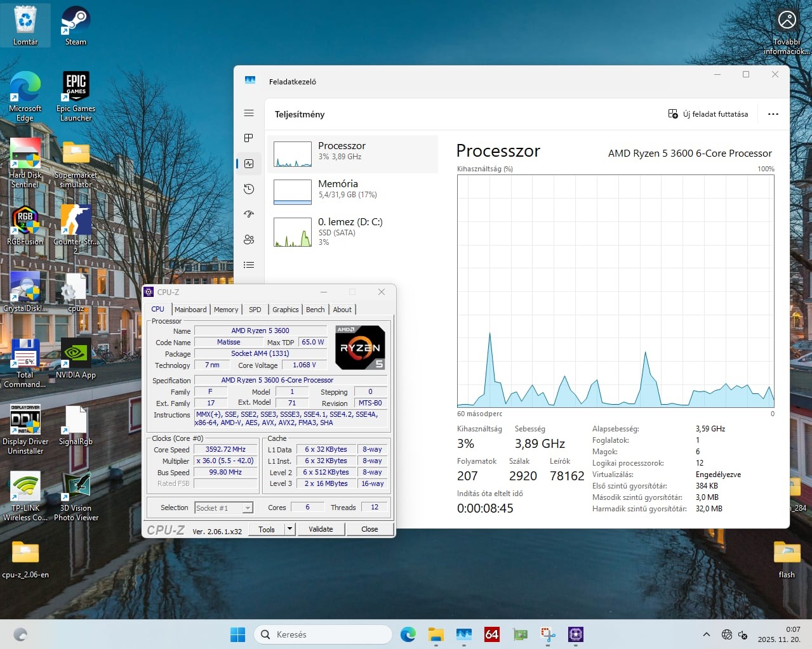Click the Package value Socket AM4 (1331)
This screenshot has height=649, width=812.
260,353
